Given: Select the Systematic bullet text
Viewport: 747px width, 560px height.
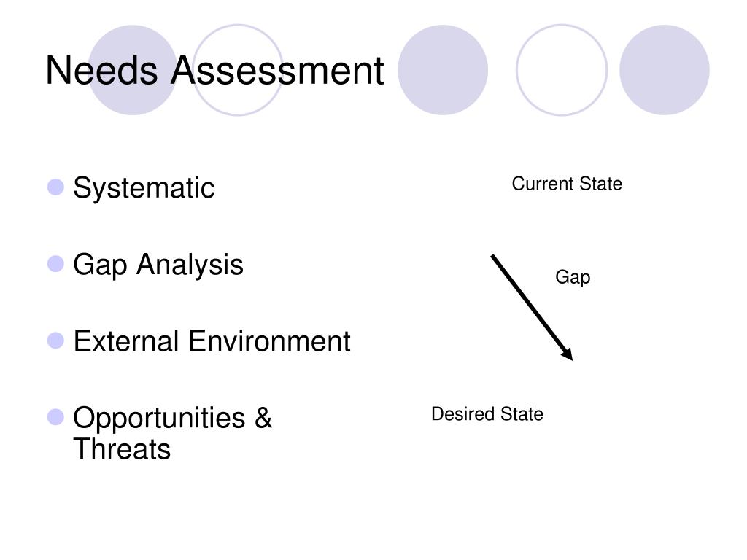Looking at the screenshot, I should click(x=144, y=187).
